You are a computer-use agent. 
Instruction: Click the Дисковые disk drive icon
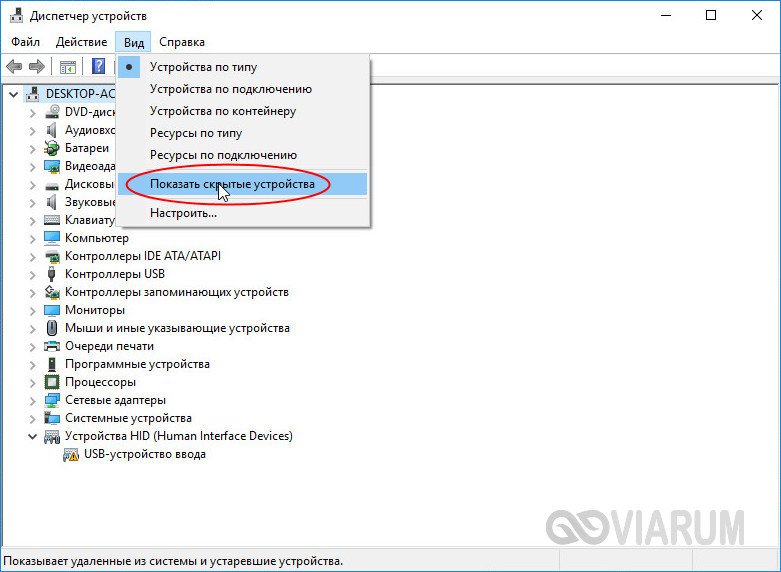point(52,186)
